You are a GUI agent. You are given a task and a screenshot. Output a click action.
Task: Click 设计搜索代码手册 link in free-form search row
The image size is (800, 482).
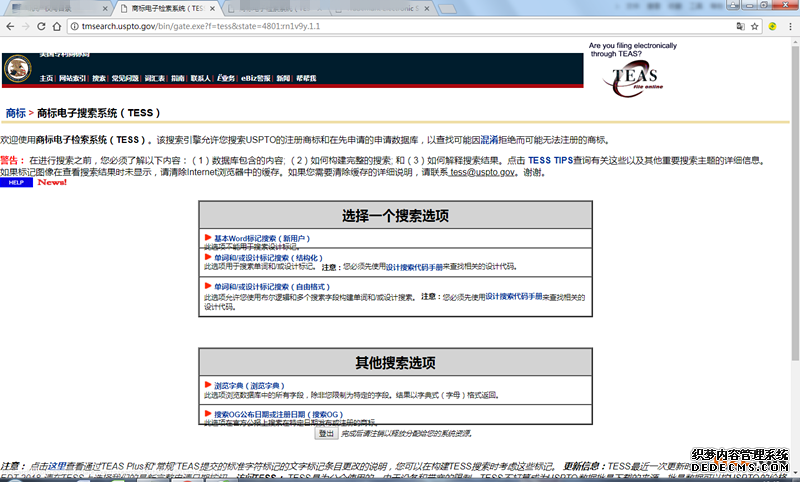pos(513,296)
